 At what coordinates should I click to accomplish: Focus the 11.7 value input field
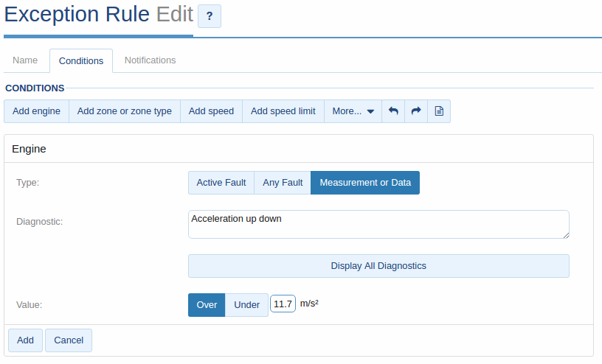tap(283, 304)
